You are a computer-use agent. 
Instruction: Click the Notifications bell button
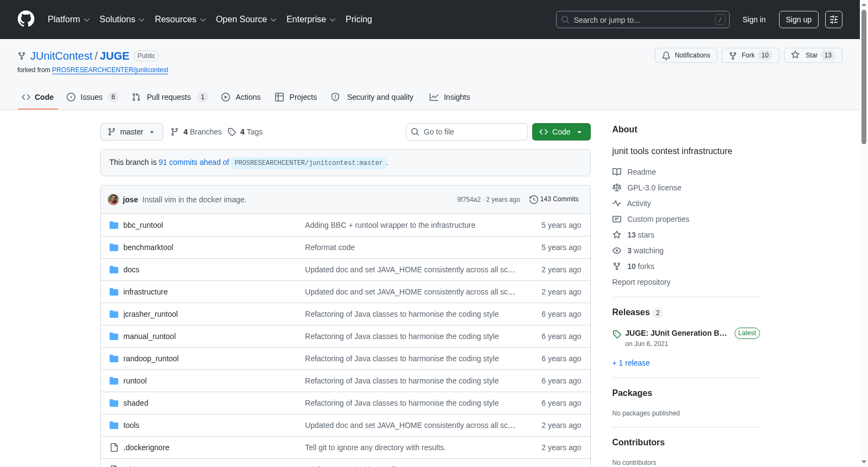pos(686,55)
